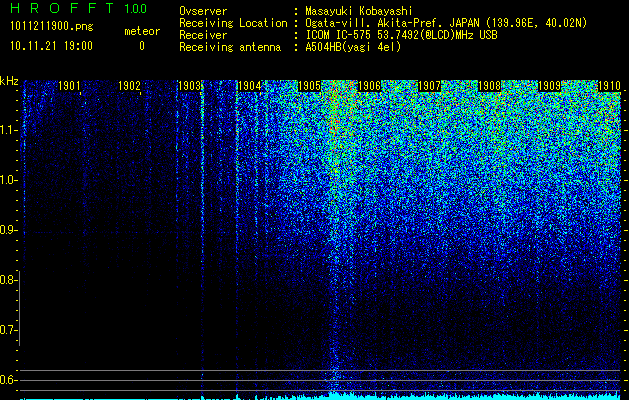Click the 0.9 frequency axis label
This screenshot has height=400, width=629.
[x=7, y=230]
